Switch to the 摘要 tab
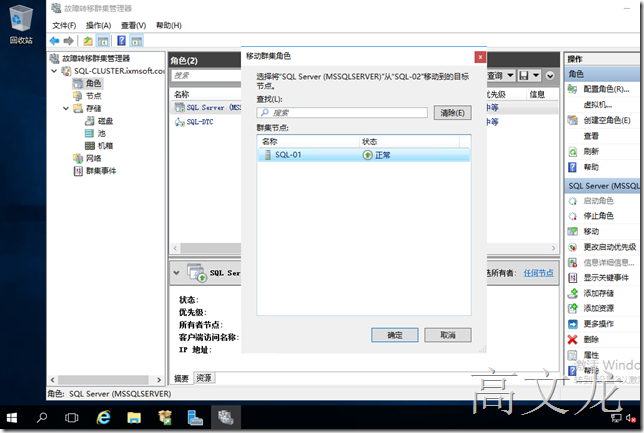 [x=181, y=378]
